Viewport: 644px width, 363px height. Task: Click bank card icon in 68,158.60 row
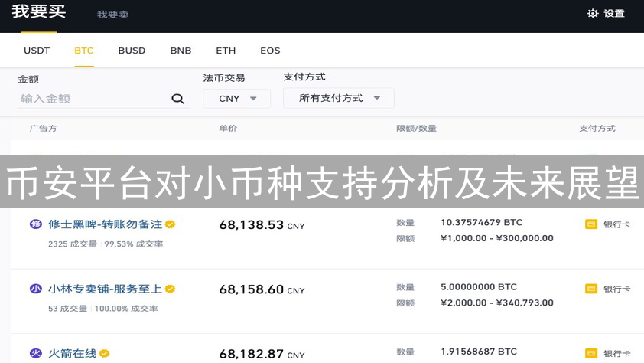tap(591, 289)
